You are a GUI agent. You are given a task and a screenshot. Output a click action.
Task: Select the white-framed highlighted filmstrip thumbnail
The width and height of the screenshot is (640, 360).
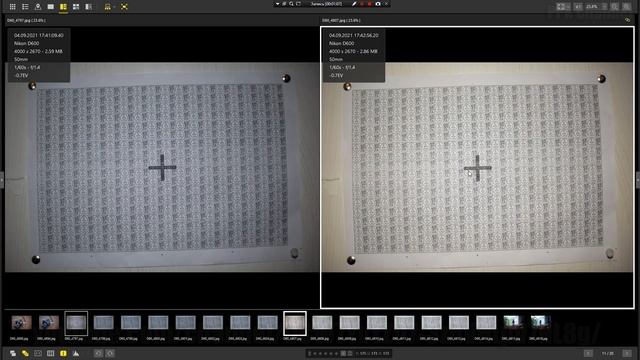tap(295, 323)
